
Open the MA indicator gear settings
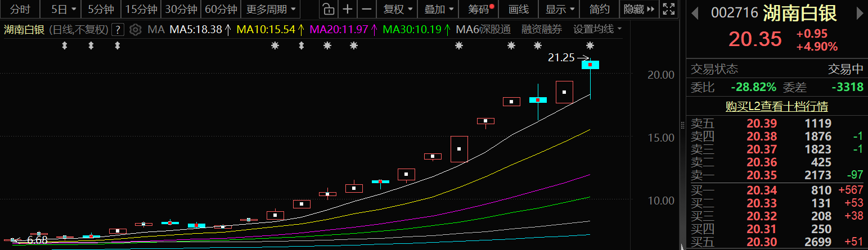(x=135, y=30)
